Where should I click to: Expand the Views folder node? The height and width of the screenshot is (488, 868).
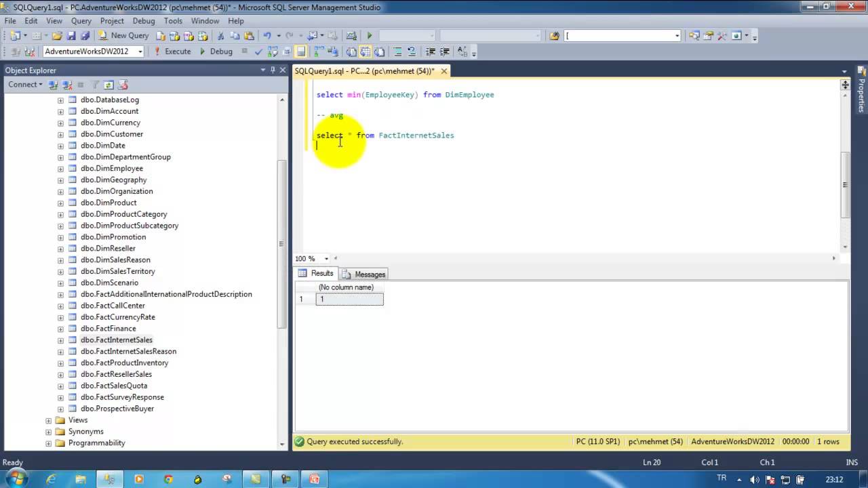coord(48,420)
